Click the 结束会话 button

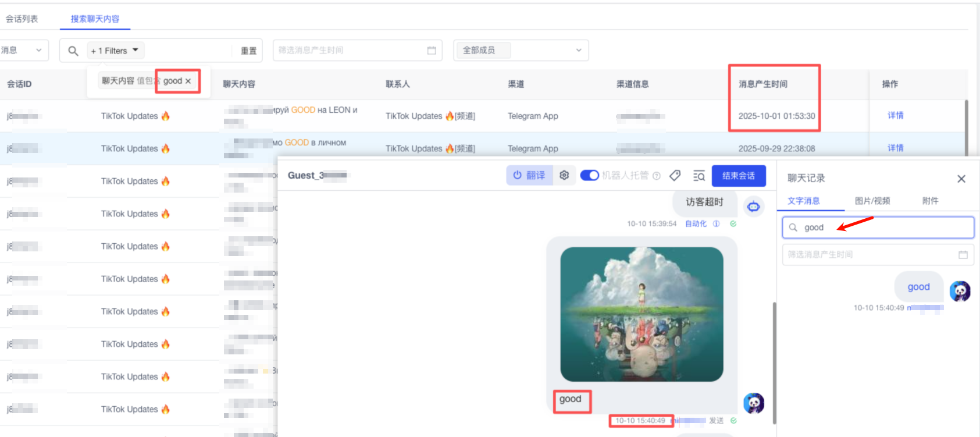738,176
